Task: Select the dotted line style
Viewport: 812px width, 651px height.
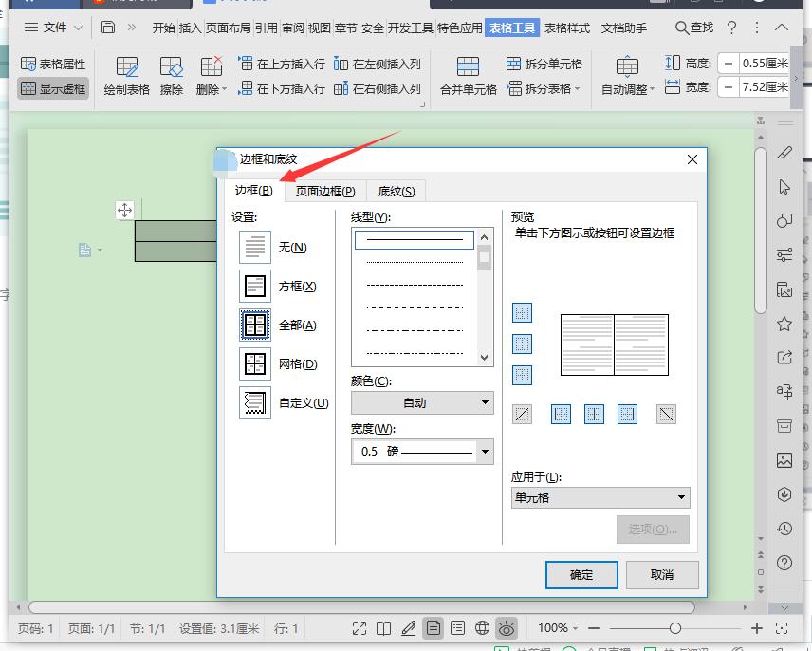Action: [415, 262]
